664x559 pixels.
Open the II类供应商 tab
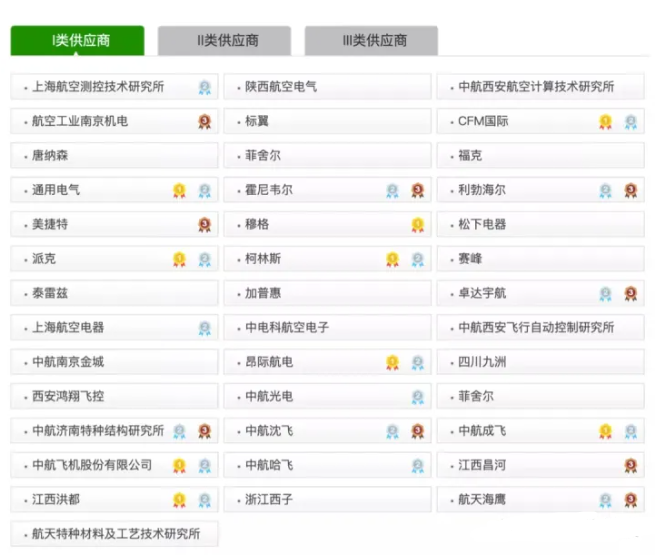[224, 40]
